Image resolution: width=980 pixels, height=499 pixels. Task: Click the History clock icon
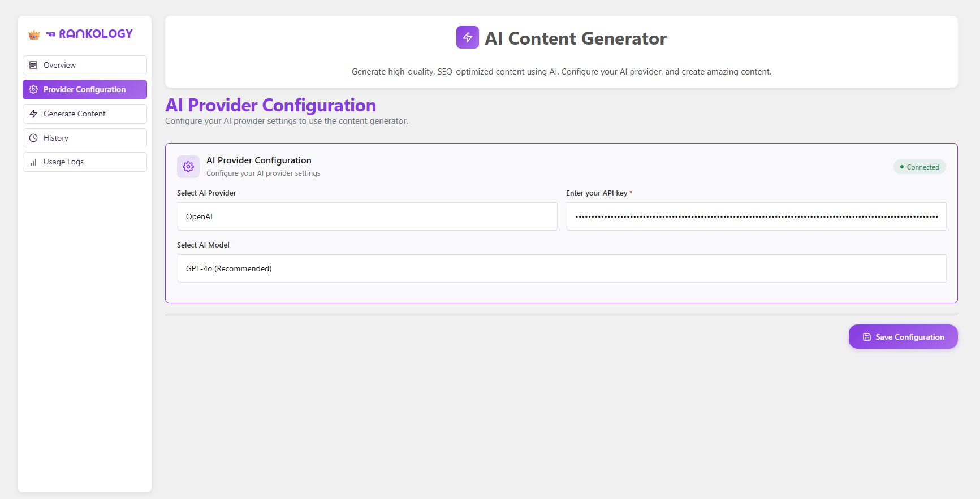[x=33, y=138]
